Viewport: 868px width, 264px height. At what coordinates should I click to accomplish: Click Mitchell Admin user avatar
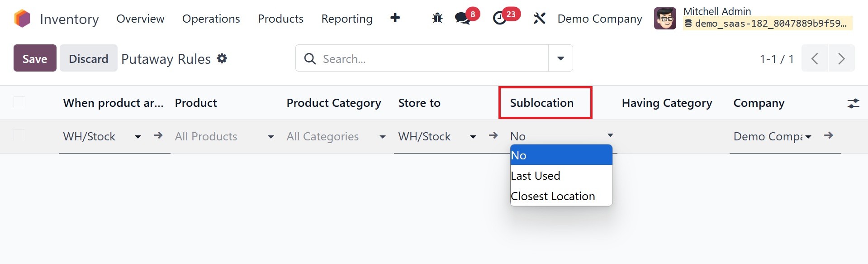665,19
